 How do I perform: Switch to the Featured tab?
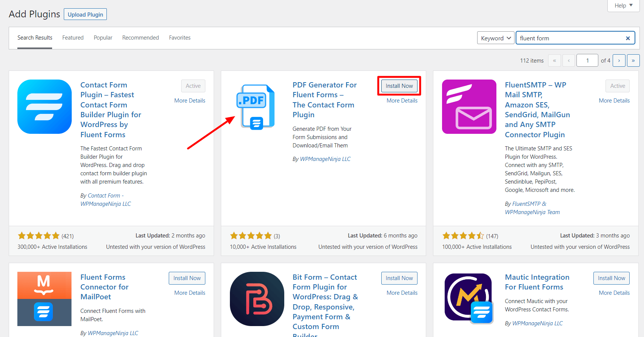click(73, 38)
